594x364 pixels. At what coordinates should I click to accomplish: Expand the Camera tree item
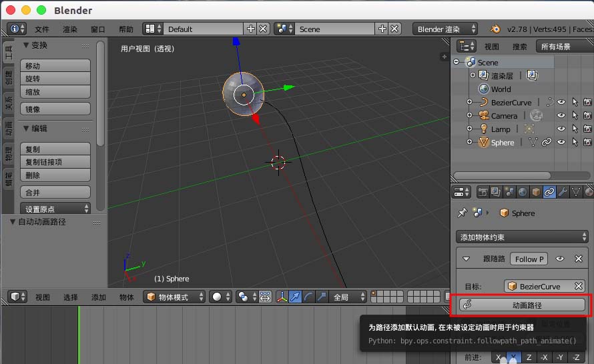[x=469, y=115]
